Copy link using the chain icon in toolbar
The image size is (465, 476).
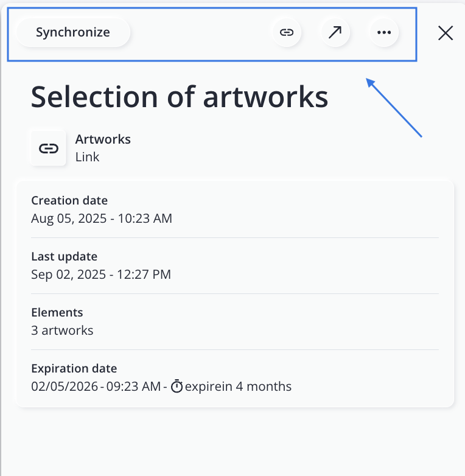point(286,32)
